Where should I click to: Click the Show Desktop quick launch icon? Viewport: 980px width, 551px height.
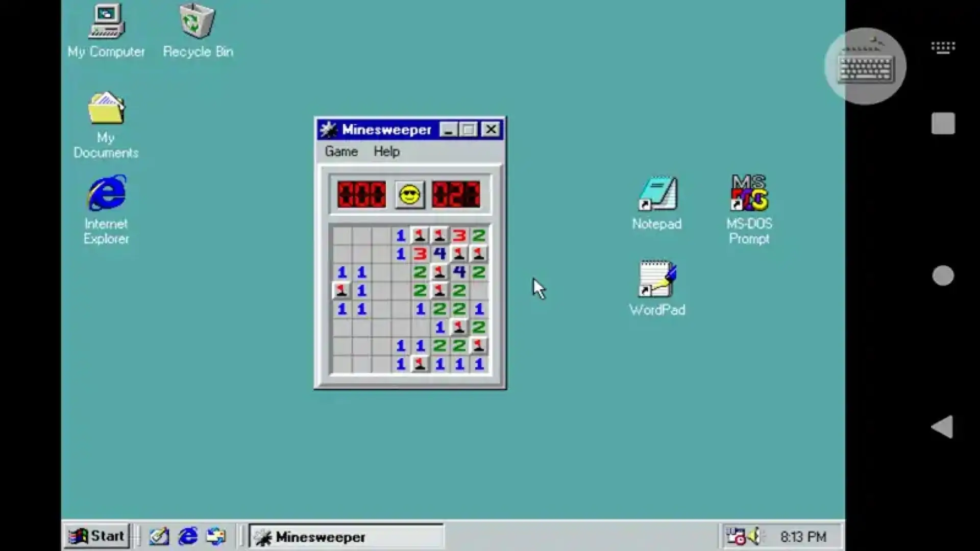pos(159,536)
